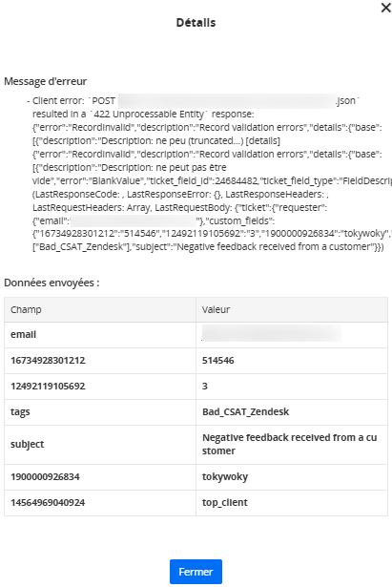The image size is (392, 587).
Task: Select the subject field cell
Action: 100,445
